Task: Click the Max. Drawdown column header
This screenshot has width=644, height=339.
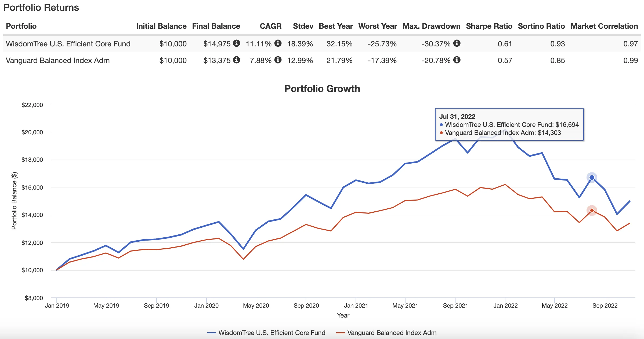Action: [431, 26]
